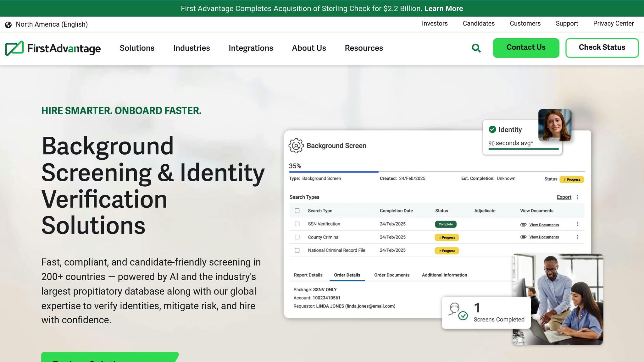This screenshot has width=644, height=362.
Task: Expand the Solutions menu
Action: pyautogui.click(x=137, y=48)
